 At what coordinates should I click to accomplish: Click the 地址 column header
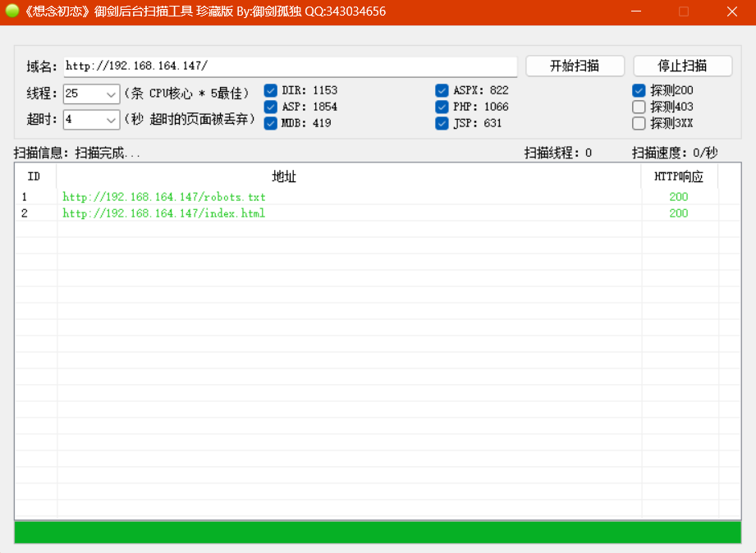coord(349,176)
